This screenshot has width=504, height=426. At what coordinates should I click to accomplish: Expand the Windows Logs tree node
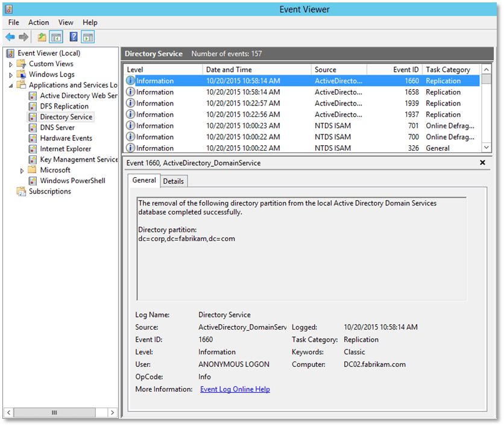[11, 75]
